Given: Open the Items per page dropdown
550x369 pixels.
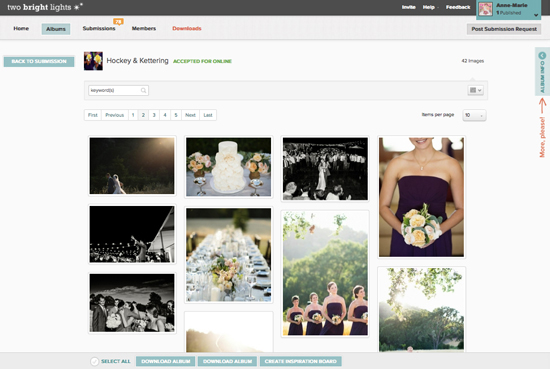Looking at the screenshot, I should 474,115.
